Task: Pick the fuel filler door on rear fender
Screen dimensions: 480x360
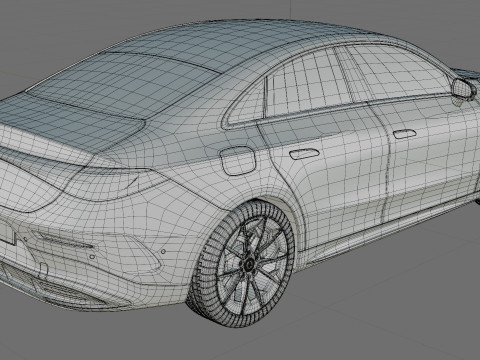Action: coord(237,161)
